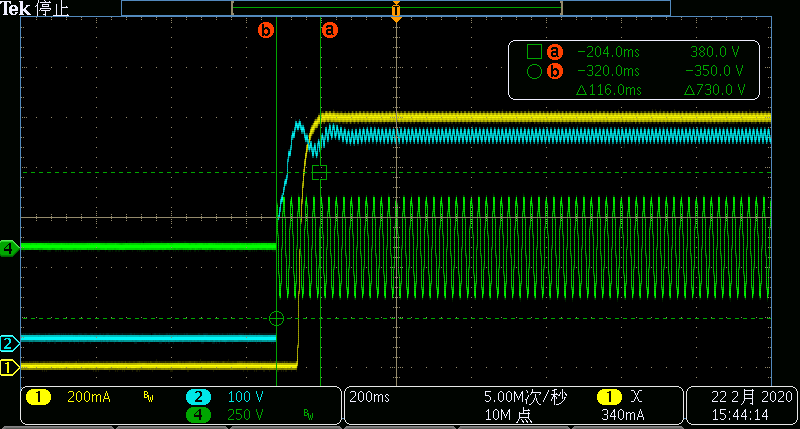
Task: Click cursor b circle symbol in readout
Action: point(534,71)
